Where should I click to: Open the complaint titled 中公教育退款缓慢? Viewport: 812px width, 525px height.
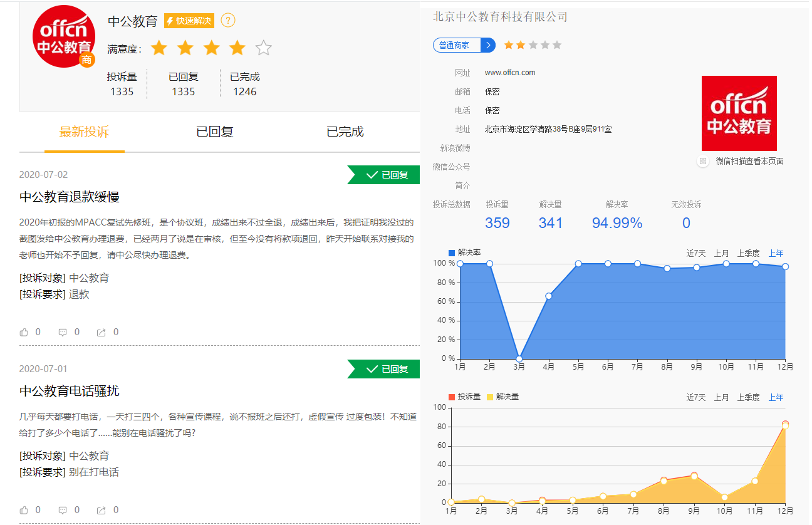coord(70,197)
